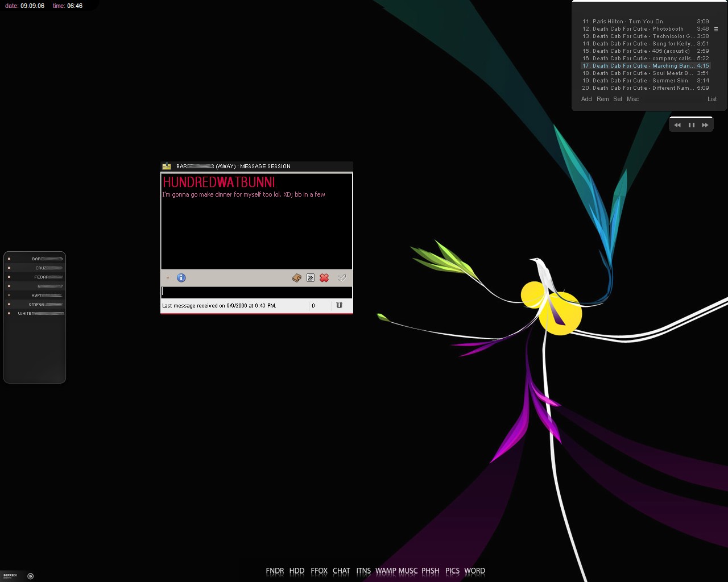Open the Add menu in playlist
Screen dimensions: 728x582
586,99
